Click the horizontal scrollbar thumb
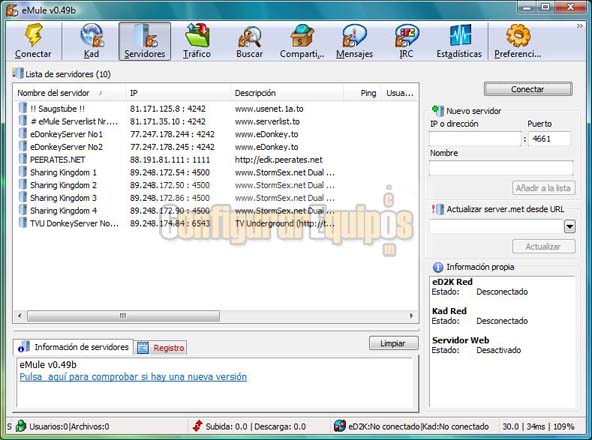 point(123,316)
